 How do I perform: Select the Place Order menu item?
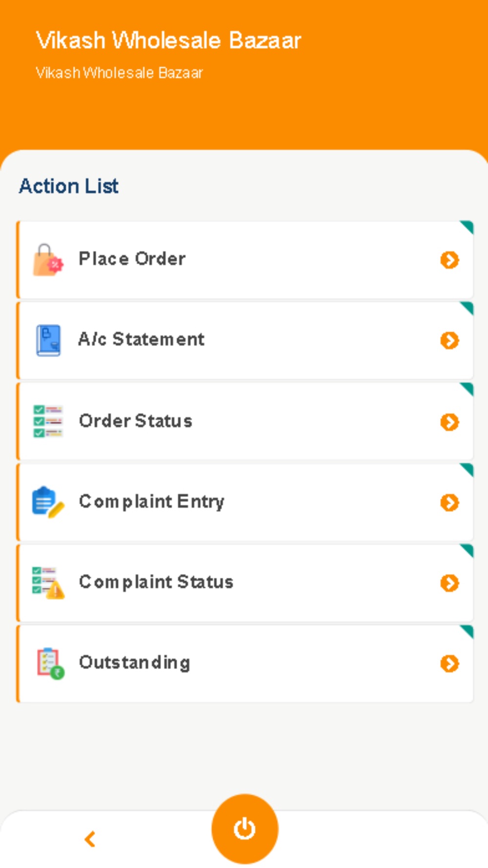pos(245,260)
